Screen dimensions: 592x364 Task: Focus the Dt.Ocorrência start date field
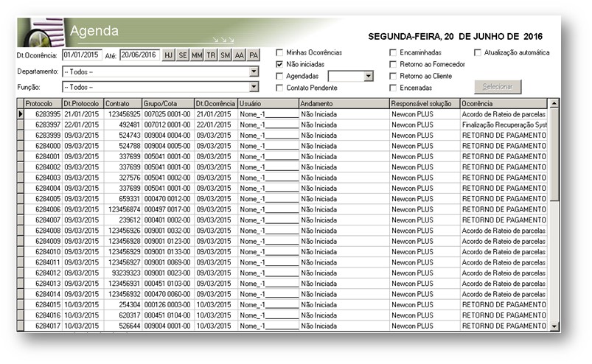(82, 55)
